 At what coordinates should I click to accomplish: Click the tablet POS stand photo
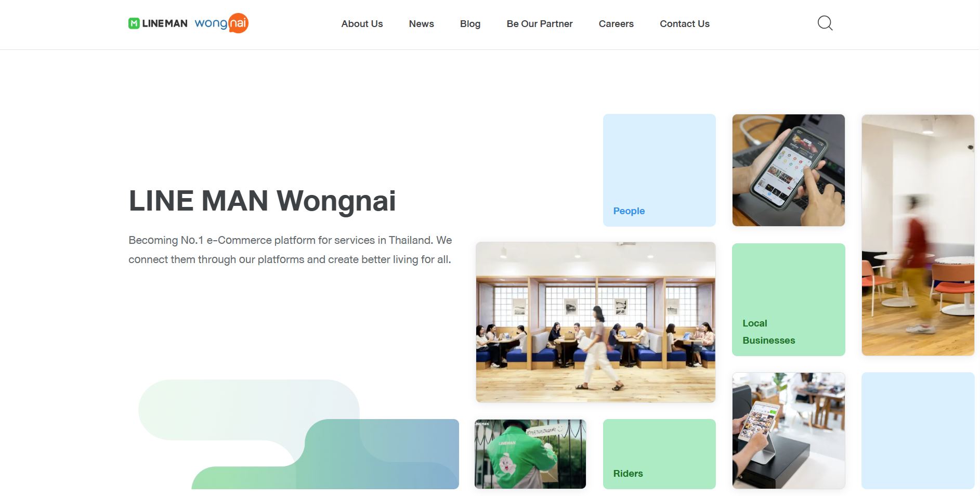(x=789, y=430)
